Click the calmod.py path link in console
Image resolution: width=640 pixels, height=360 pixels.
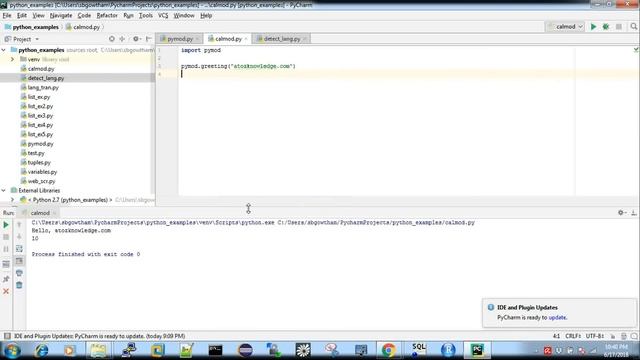coord(376,222)
